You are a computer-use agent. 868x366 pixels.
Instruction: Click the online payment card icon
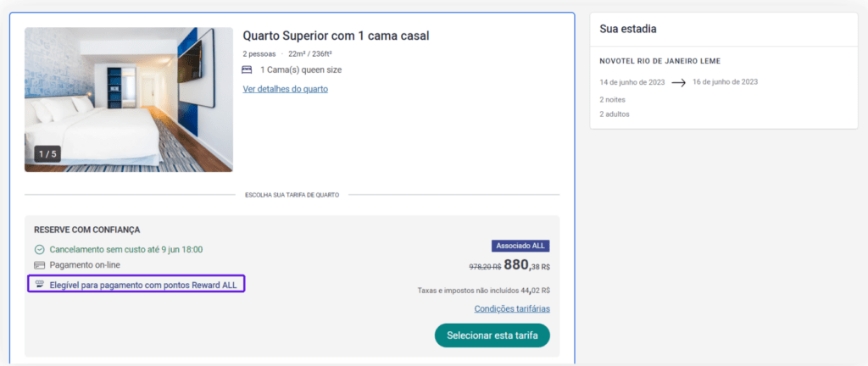tap(39, 266)
